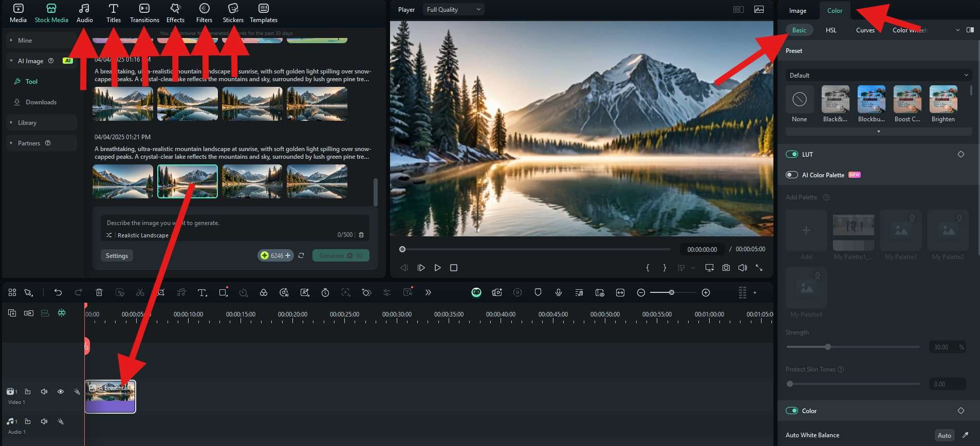This screenshot has width=980, height=446.
Task: Click Auto white balance button
Action: tap(945, 435)
